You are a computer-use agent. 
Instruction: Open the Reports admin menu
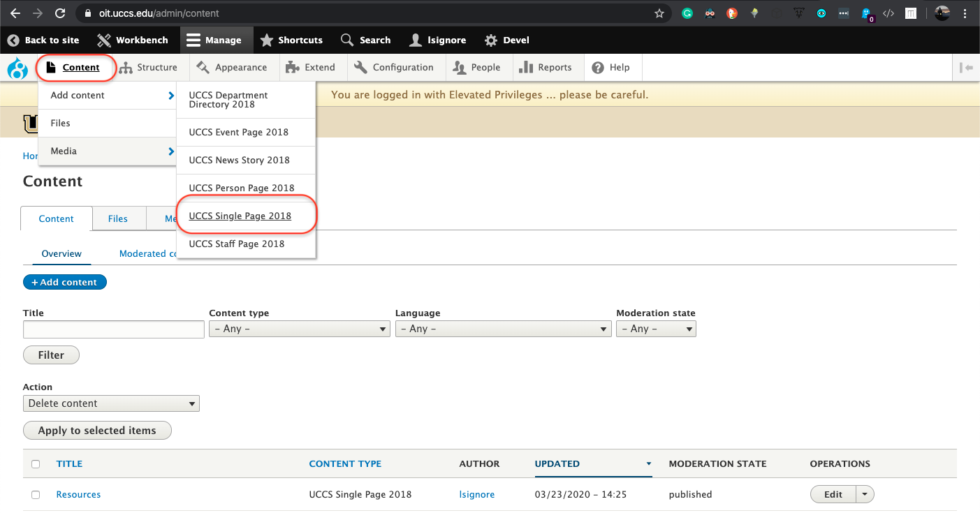(546, 68)
